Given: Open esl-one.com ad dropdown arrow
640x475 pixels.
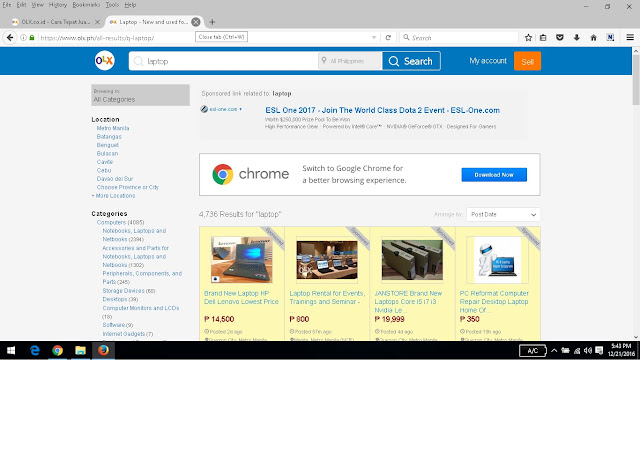Looking at the screenshot, I should [240, 109].
